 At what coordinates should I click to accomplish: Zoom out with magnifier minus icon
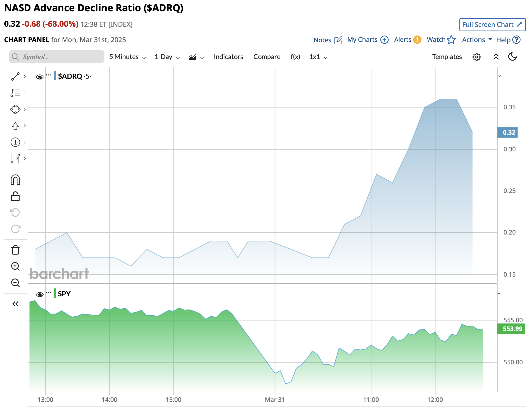point(15,283)
